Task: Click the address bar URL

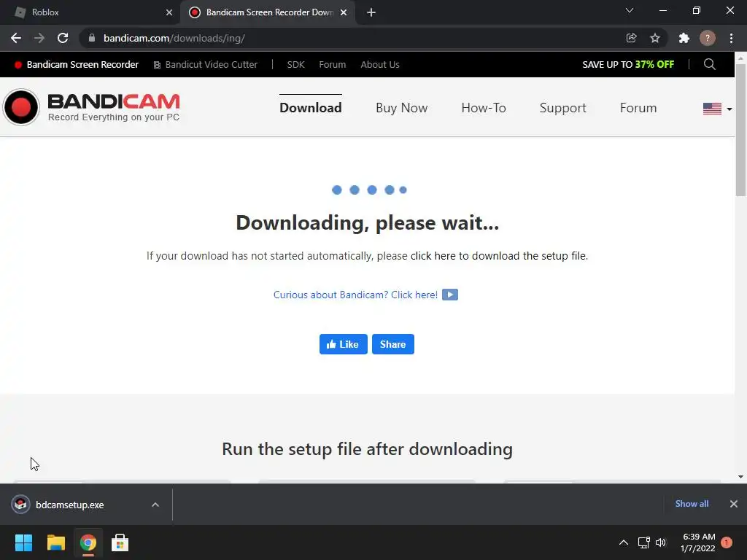Action: coord(174,38)
